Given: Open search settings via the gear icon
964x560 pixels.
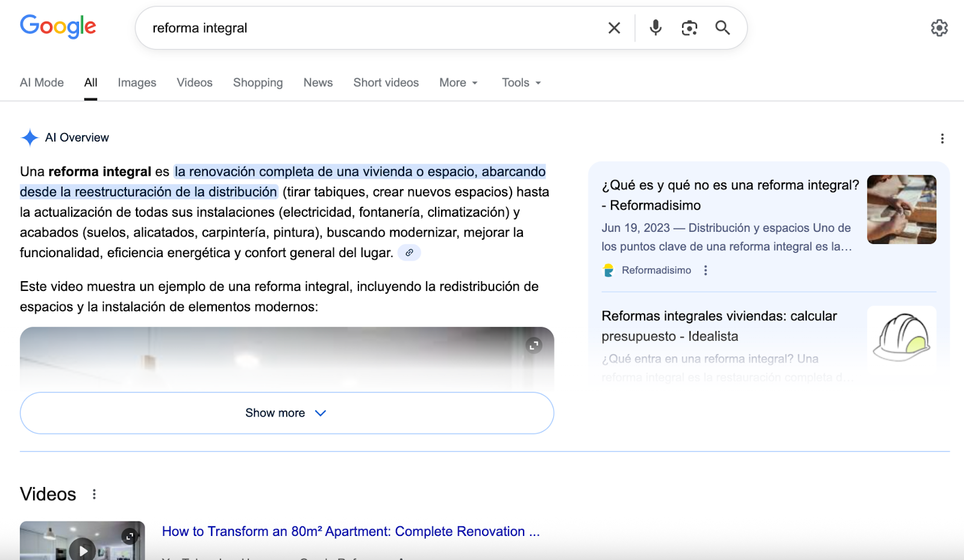Looking at the screenshot, I should point(938,28).
